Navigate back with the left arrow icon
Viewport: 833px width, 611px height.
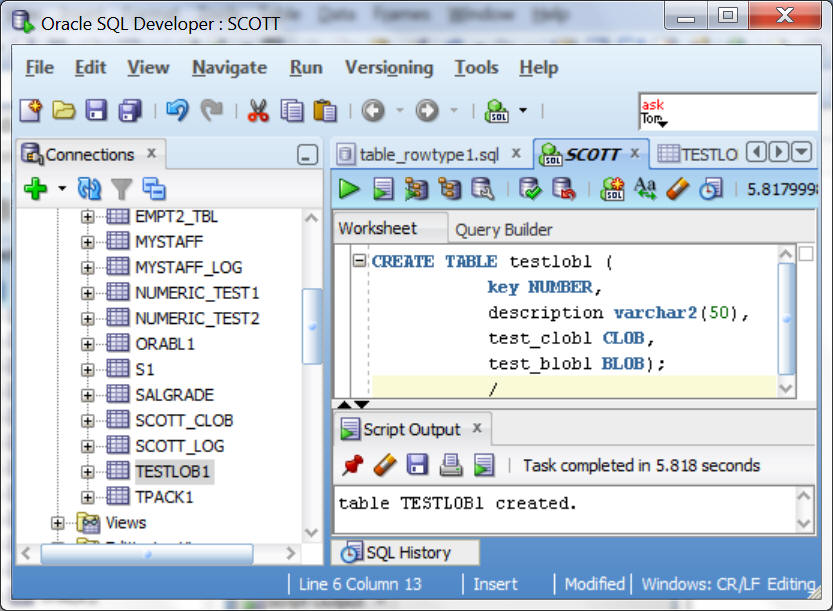click(373, 111)
